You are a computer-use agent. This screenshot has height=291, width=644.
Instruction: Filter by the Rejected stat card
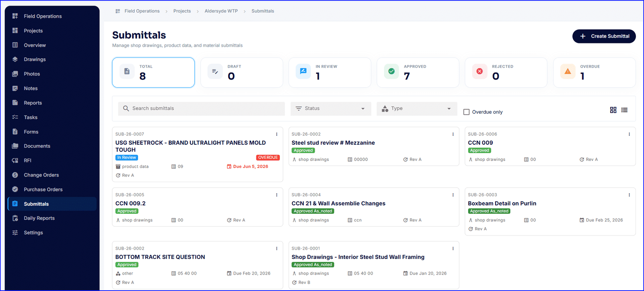point(506,72)
